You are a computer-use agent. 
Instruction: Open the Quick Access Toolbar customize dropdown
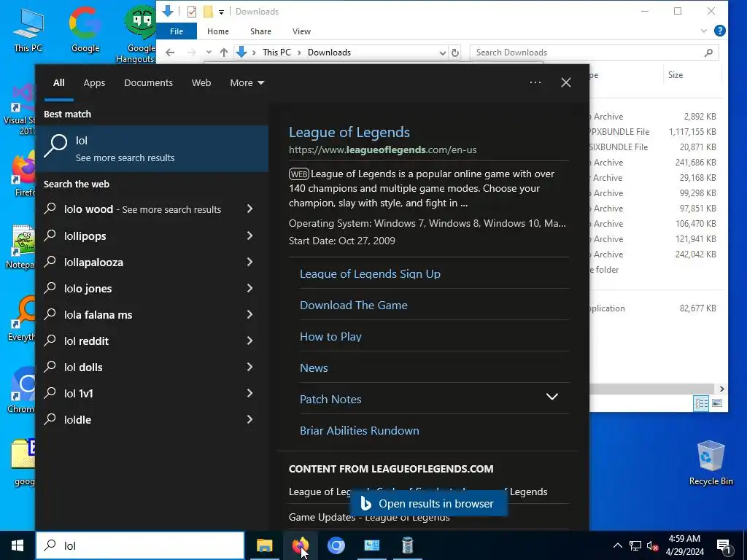(x=221, y=12)
